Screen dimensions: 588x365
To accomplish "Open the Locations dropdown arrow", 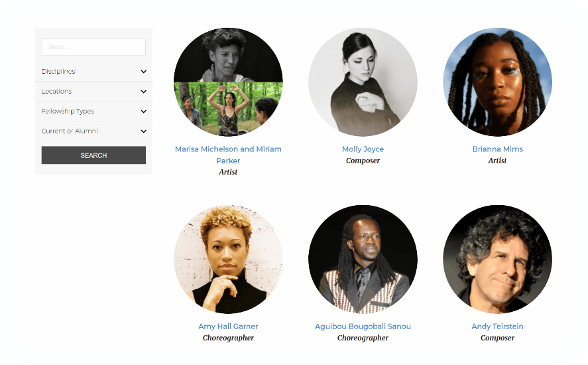I will pyautogui.click(x=144, y=92).
